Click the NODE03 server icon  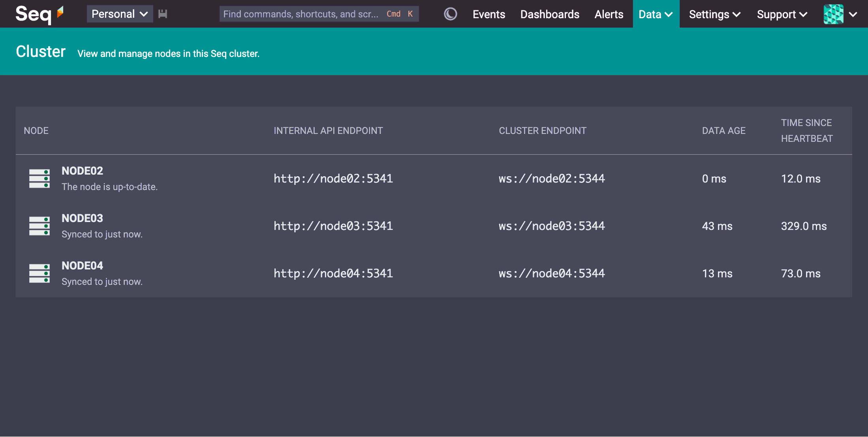pos(39,226)
